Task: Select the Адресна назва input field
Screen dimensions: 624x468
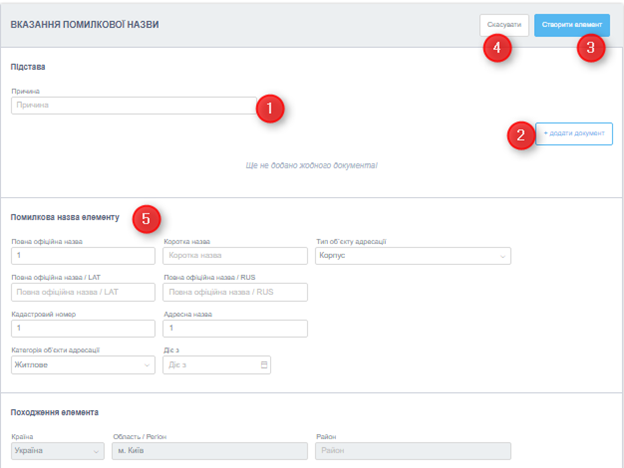Action: coord(235,329)
